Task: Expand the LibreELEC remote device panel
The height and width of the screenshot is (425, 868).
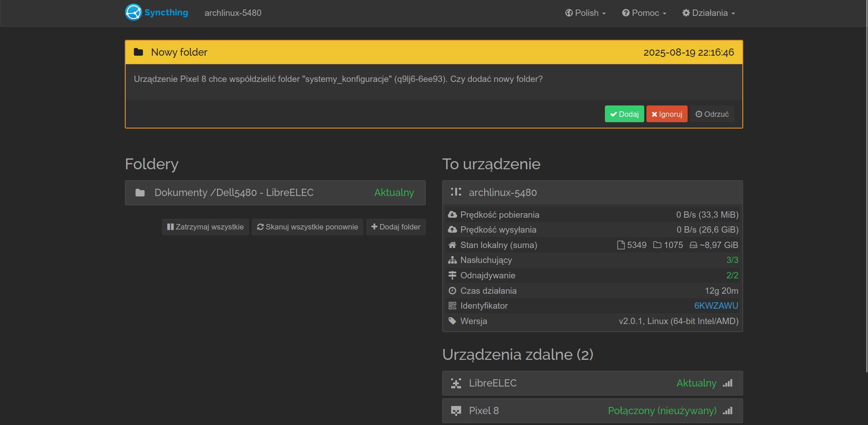Action: 493,383
